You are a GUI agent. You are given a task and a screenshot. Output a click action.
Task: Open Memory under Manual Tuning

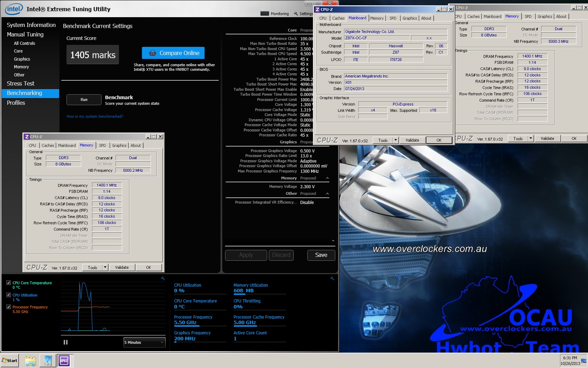(21, 67)
